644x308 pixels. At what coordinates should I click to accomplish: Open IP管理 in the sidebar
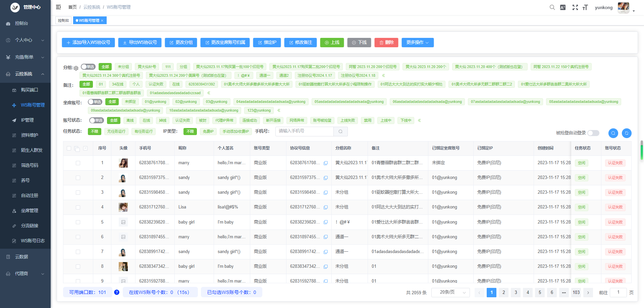[27, 120]
